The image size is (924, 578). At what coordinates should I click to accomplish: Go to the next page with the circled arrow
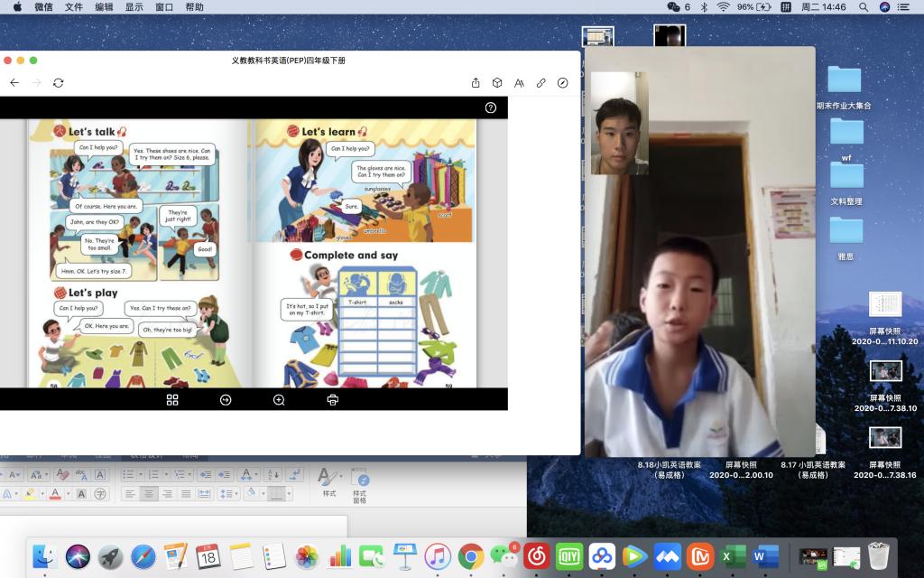click(x=226, y=400)
